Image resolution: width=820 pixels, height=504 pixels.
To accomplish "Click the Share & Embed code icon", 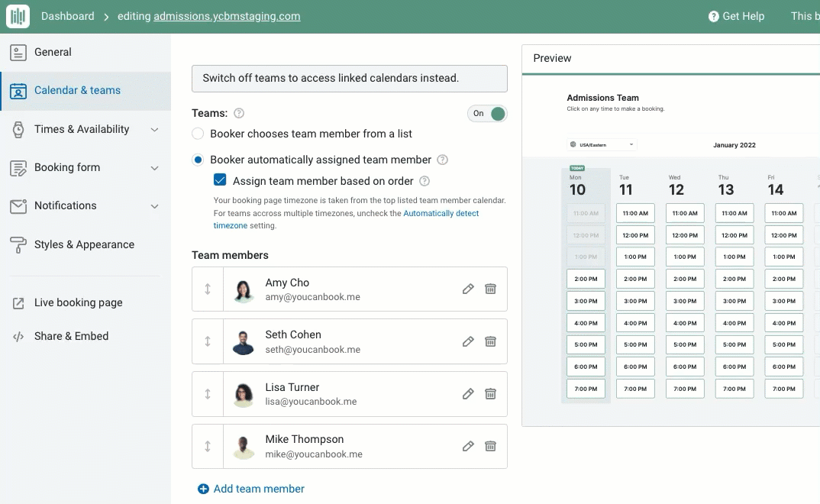I will click(x=18, y=337).
